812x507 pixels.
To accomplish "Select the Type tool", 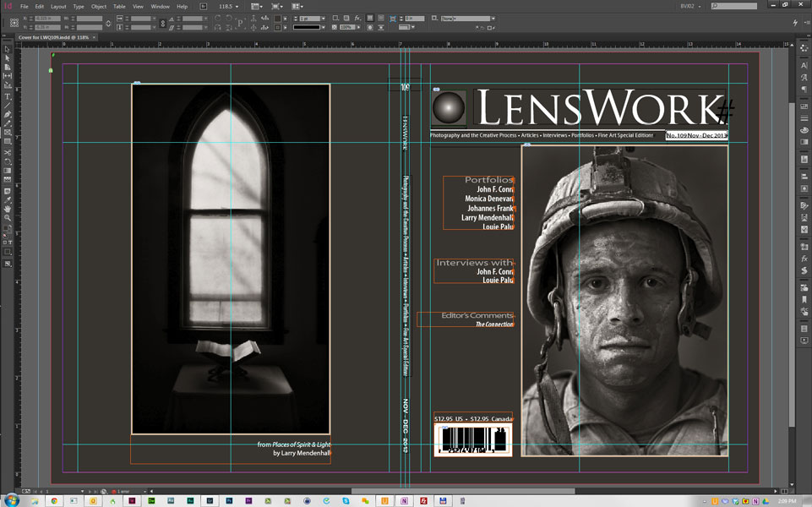I will pos(8,96).
